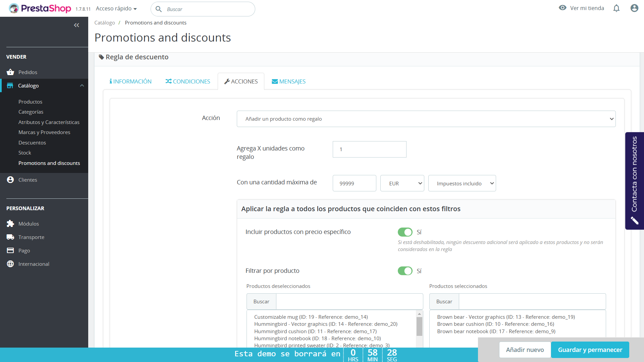Screen dimensions: 644x362
Task: Click Guardar y permanecer button
Action: pos(590,350)
